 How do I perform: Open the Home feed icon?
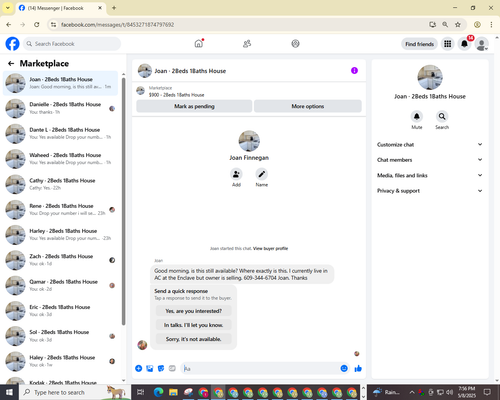199,43
